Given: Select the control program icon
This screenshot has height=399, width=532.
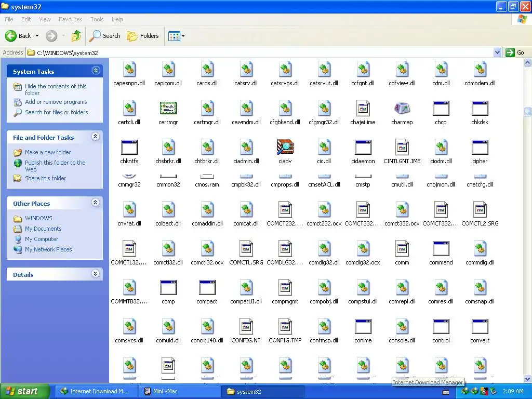Looking at the screenshot, I should [441, 327].
